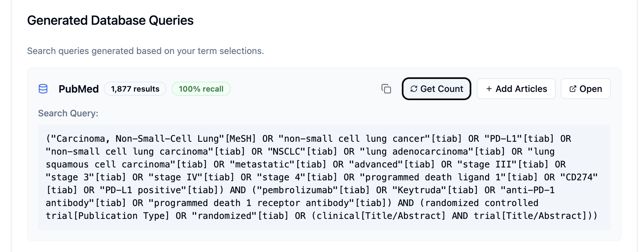Viewport: 644px width, 252px height.
Task: Click the "CD274" term in query
Action: tap(579, 177)
